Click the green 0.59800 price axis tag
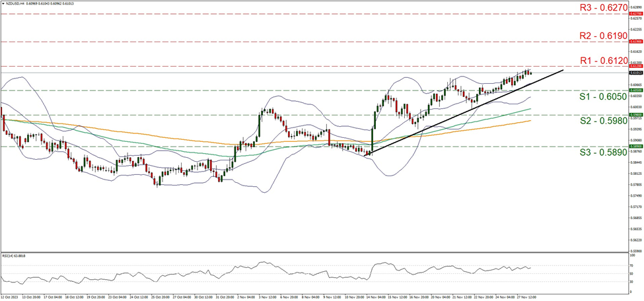This screenshot has width=644, height=301. click(635, 114)
